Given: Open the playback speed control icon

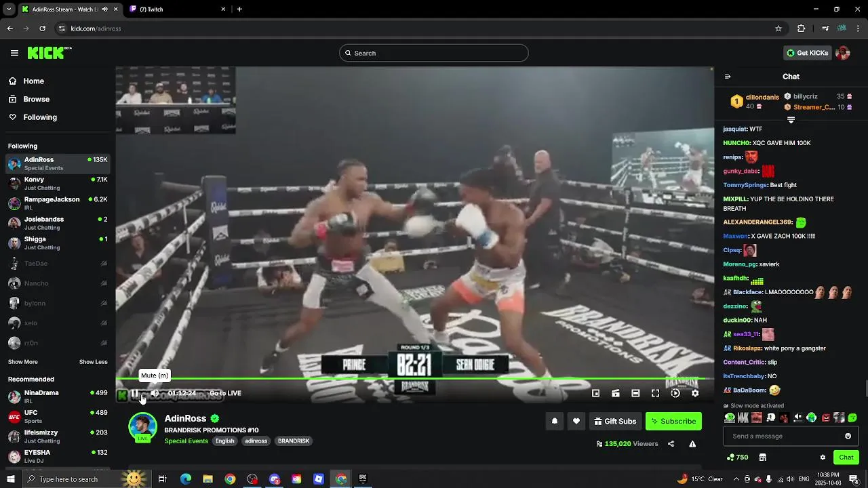Looking at the screenshot, I should pos(675,393).
